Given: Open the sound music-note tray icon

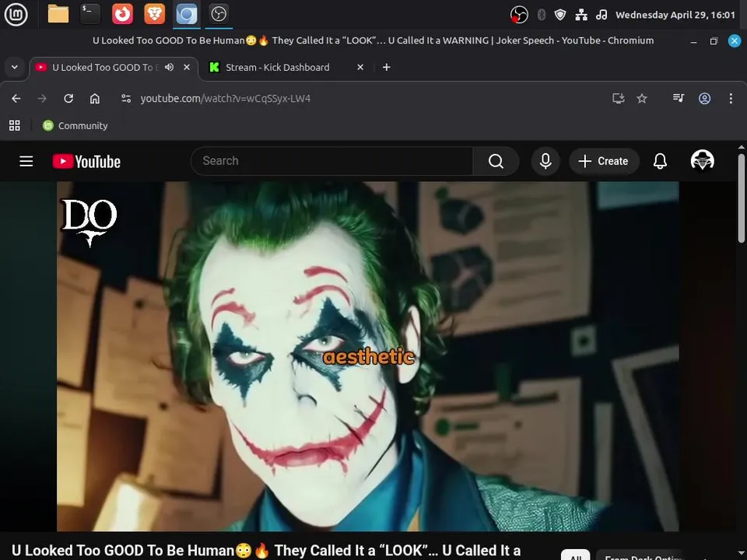Looking at the screenshot, I should pyautogui.click(x=601, y=15).
